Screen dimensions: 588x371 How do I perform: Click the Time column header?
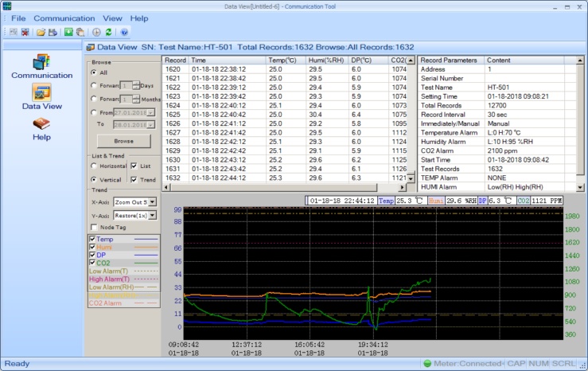(x=228, y=60)
